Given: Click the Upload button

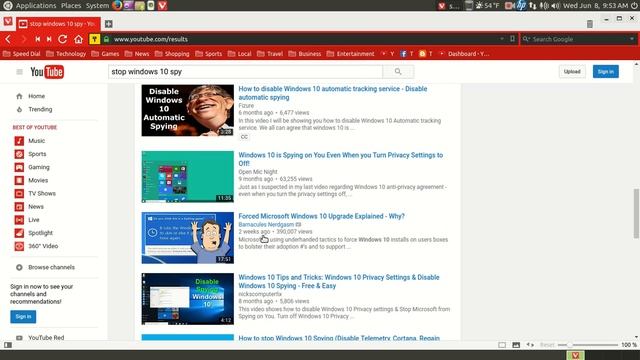Looking at the screenshot, I should tap(572, 72).
